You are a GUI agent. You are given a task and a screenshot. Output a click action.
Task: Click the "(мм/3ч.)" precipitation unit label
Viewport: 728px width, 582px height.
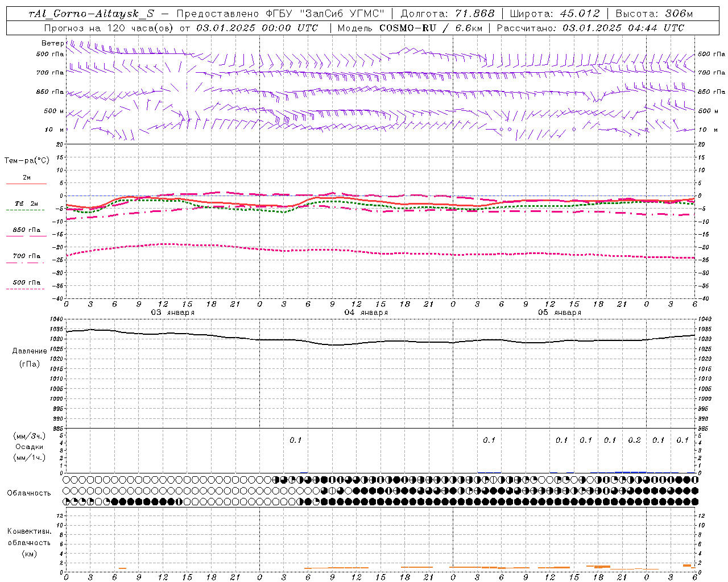30,436
